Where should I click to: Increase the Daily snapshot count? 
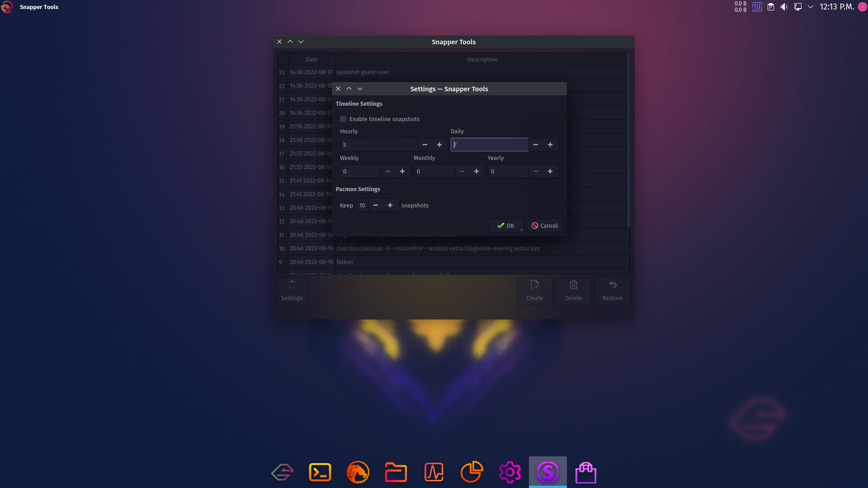[x=550, y=145]
